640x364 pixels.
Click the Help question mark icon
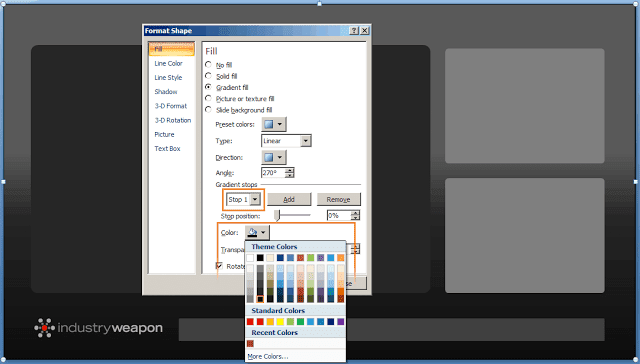click(354, 31)
